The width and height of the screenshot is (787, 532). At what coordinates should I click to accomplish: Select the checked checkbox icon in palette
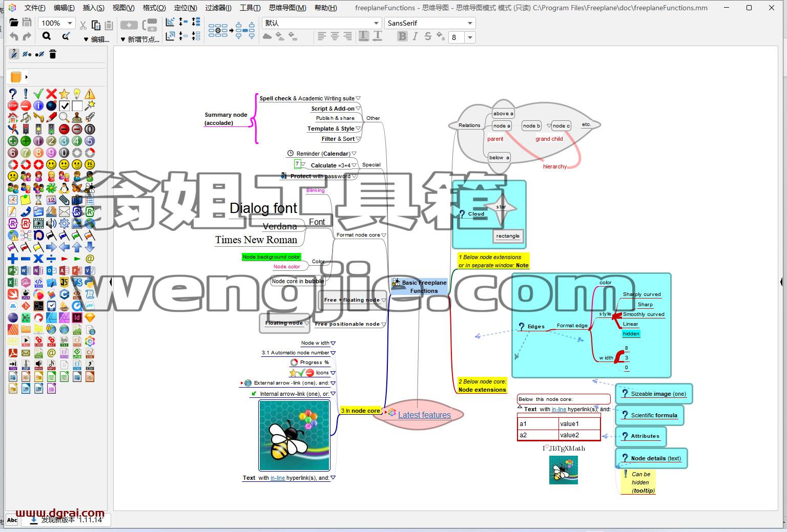(64, 106)
